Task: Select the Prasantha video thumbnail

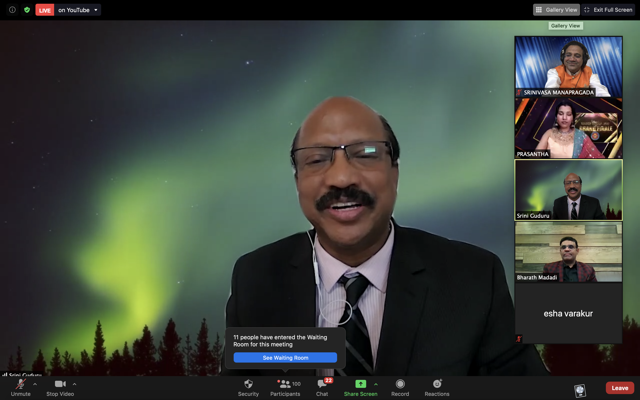Action: click(x=568, y=128)
